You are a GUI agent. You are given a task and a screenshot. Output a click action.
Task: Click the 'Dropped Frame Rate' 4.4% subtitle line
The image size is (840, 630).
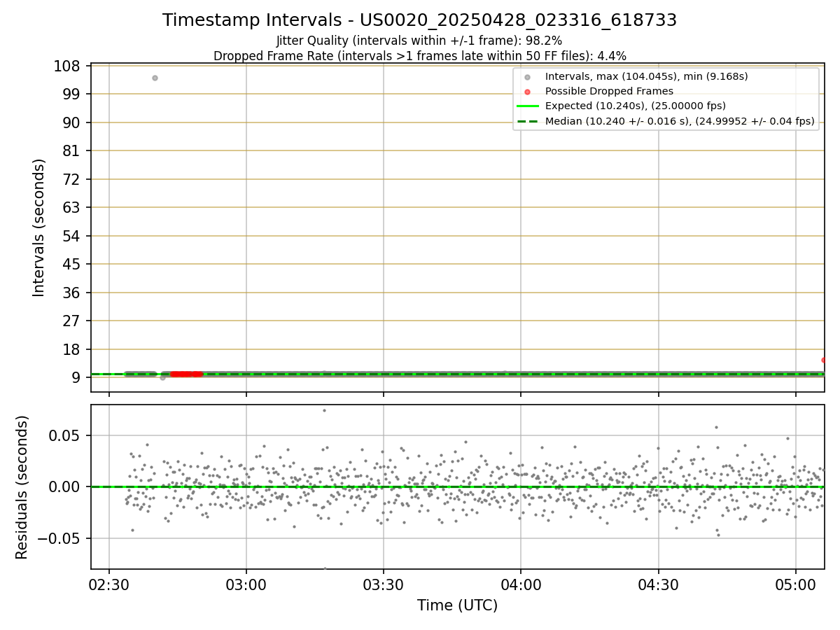[419, 56]
